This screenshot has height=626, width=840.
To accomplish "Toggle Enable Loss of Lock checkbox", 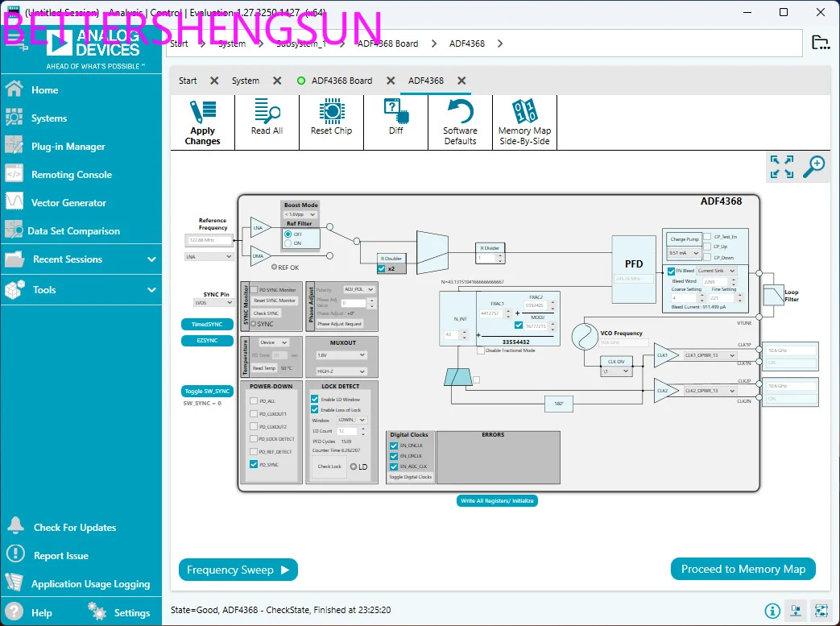I will click(314, 409).
